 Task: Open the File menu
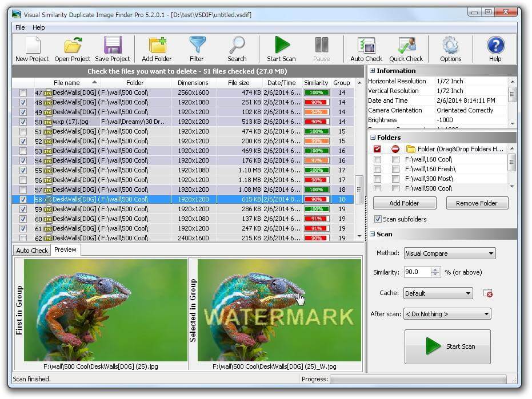(x=19, y=27)
